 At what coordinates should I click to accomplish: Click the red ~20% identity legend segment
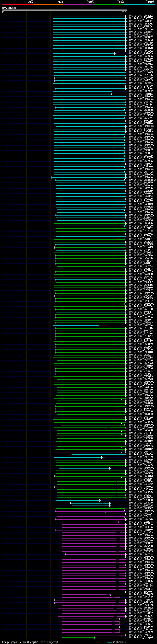(x=18, y=4)
